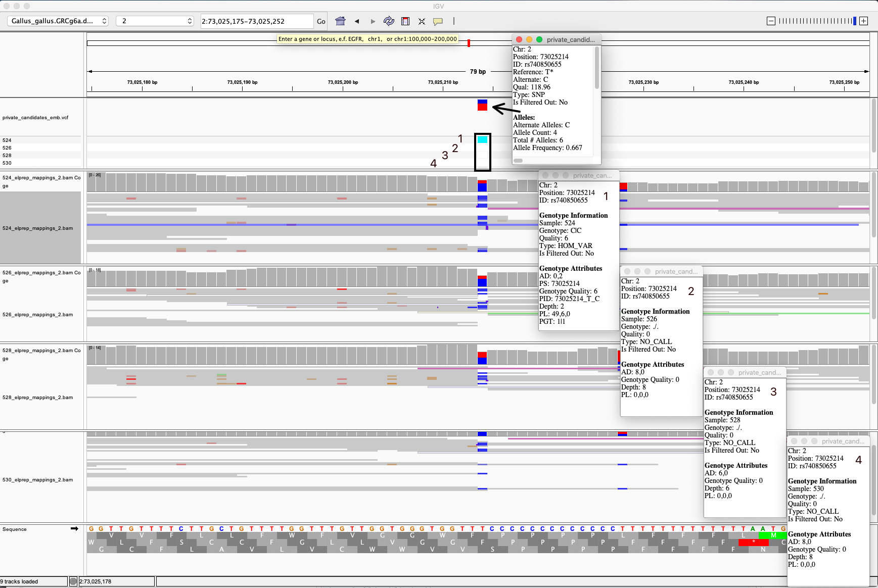The image size is (878, 588).
Task: Open the define region of interest tool
Action: point(405,21)
